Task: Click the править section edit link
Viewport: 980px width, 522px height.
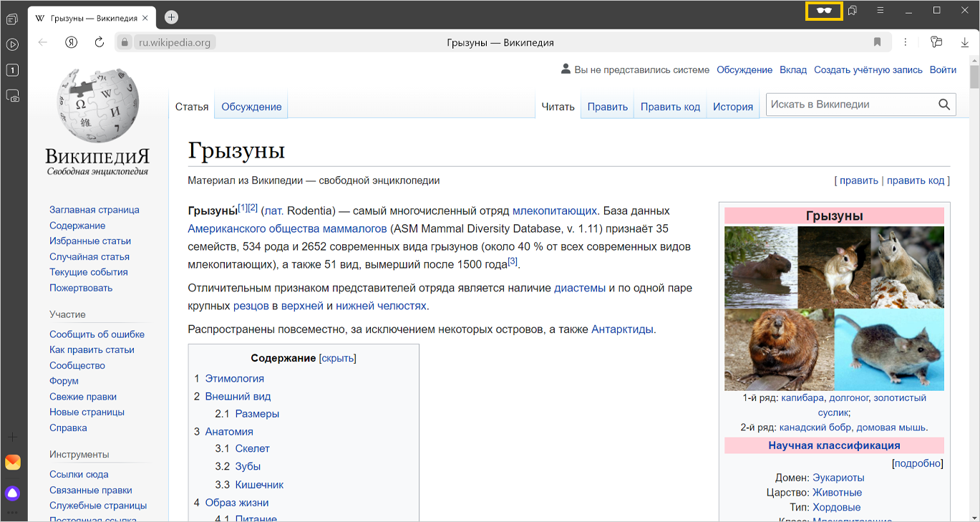Action: point(859,180)
